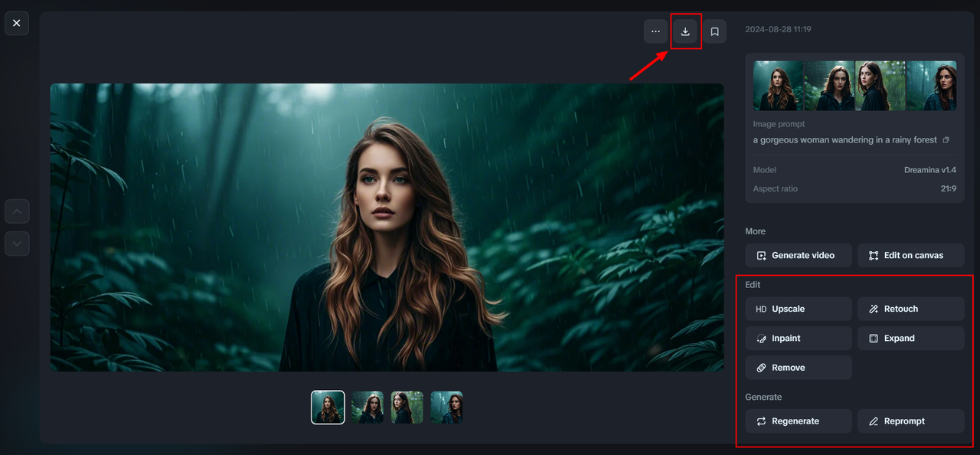
Task: Select the Inpaint tool
Action: [x=799, y=338]
